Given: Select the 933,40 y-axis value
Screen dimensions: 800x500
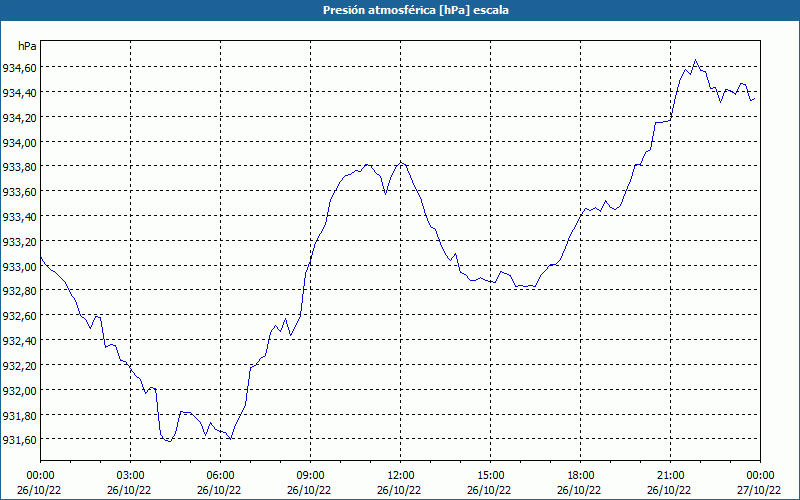Looking at the screenshot, I should point(19,216).
